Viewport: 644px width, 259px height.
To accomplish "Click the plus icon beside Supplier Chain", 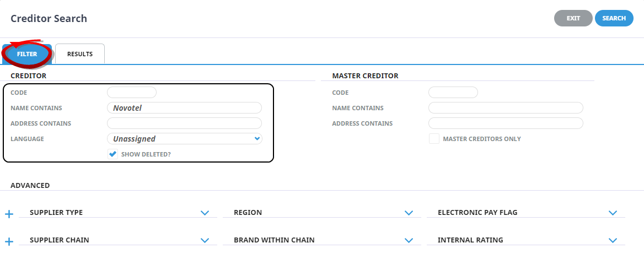I will tap(9, 241).
